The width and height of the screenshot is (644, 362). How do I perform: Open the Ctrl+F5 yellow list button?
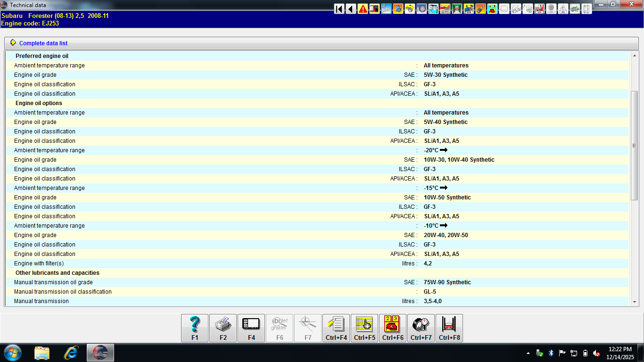tap(364, 328)
